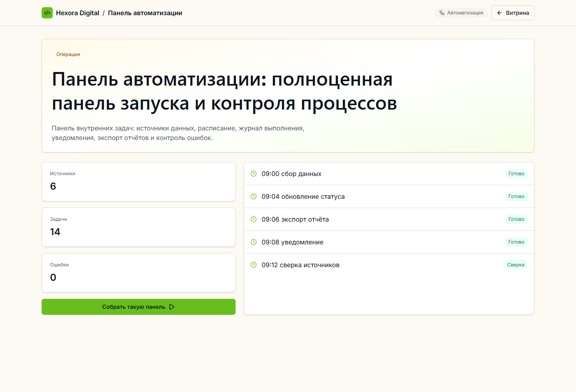The height and width of the screenshot is (392, 576).
Task: Open the Задачи card showing 14
Action: 138,227
